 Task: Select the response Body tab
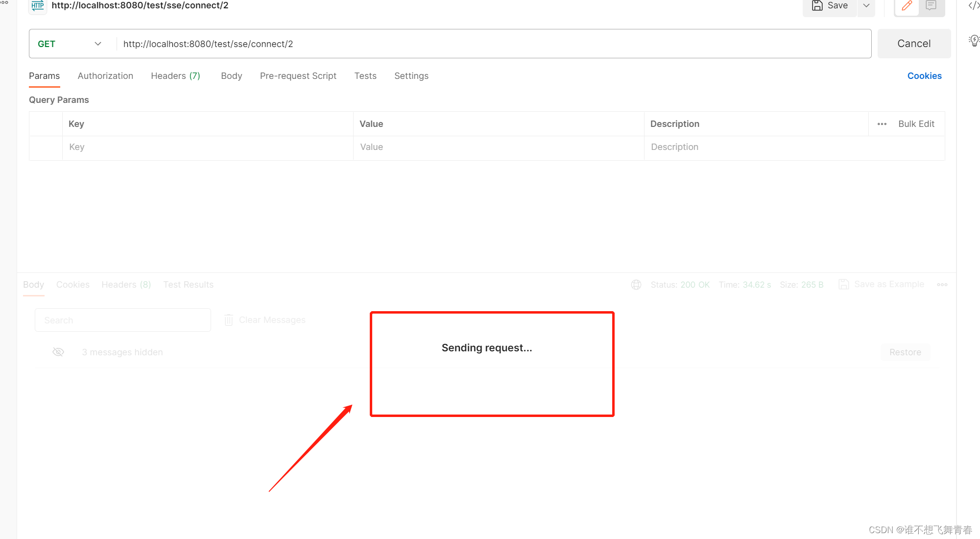33,285
